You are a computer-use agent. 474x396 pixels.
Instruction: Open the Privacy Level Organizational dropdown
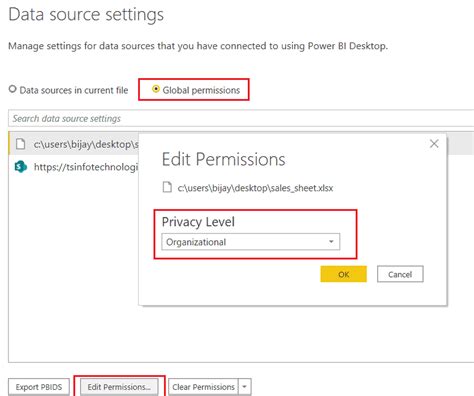[251, 242]
